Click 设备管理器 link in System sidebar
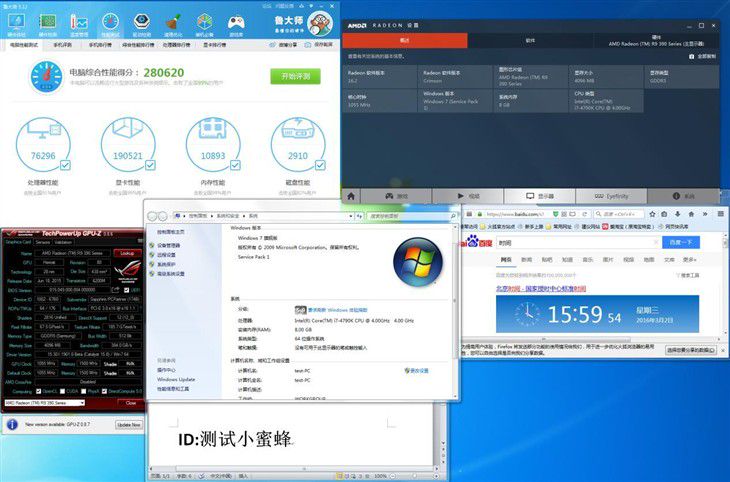Viewport: 730px width, 482px height. [168, 245]
